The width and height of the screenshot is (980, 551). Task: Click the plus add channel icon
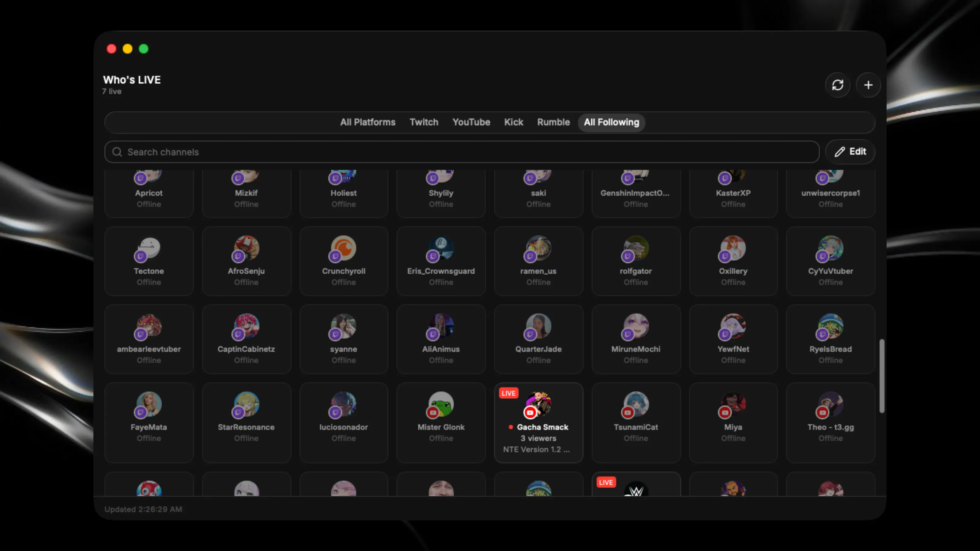click(868, 85)
